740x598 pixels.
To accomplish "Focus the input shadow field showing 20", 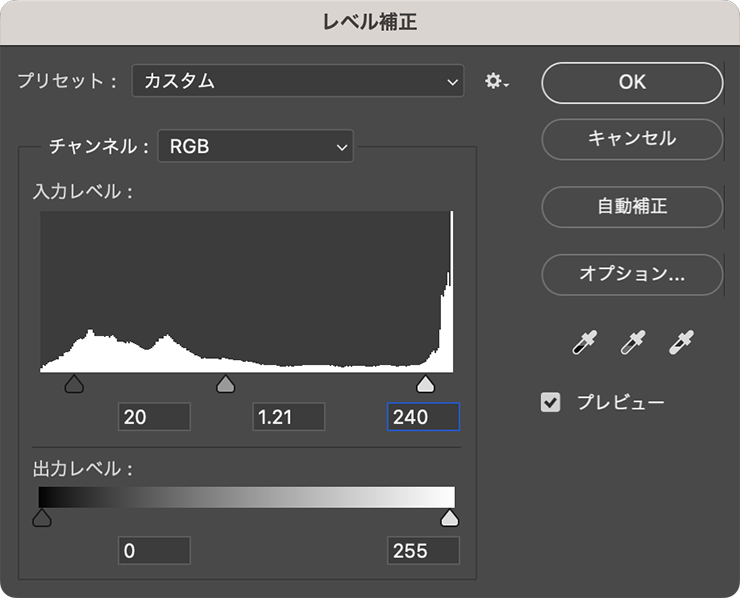I will (153, 417).
